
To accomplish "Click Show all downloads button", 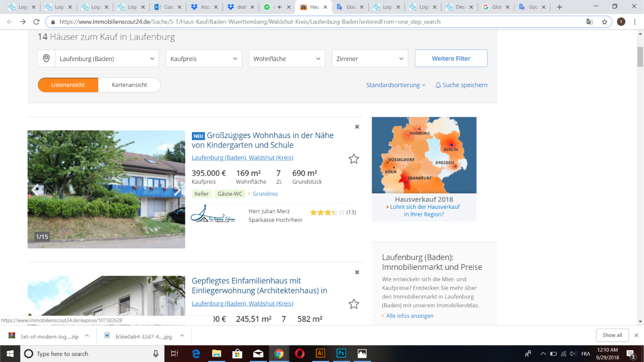I will tap(612, 335).
